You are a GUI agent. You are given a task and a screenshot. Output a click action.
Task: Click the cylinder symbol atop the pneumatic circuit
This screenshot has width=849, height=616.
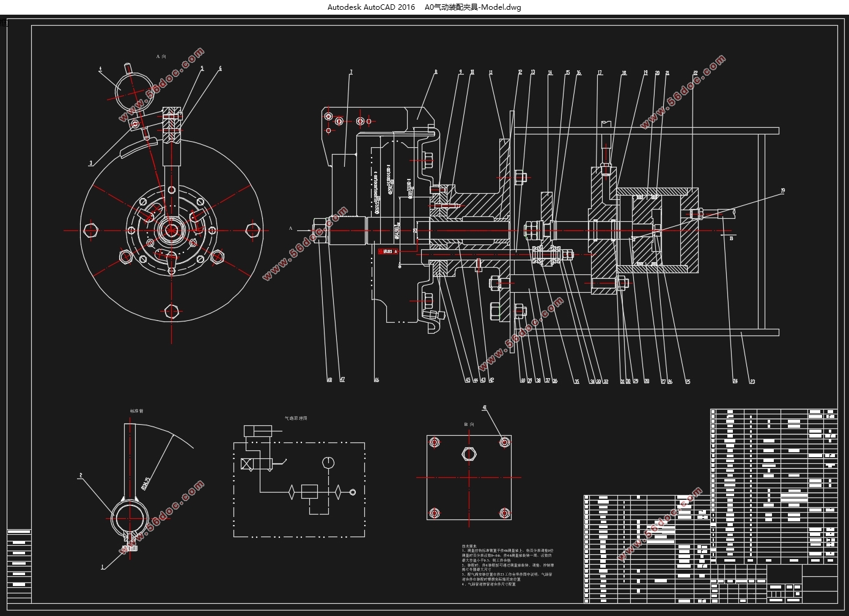(257, 431)
